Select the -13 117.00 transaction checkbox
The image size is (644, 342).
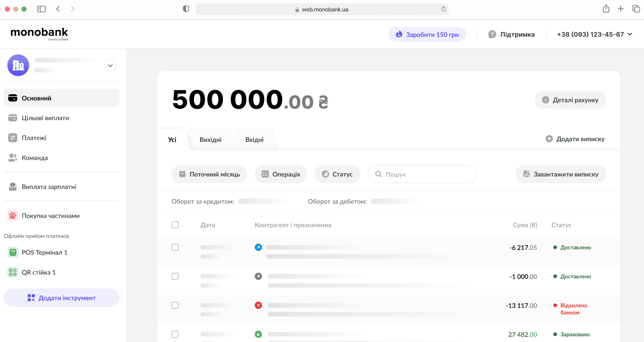tap(175, 305)
